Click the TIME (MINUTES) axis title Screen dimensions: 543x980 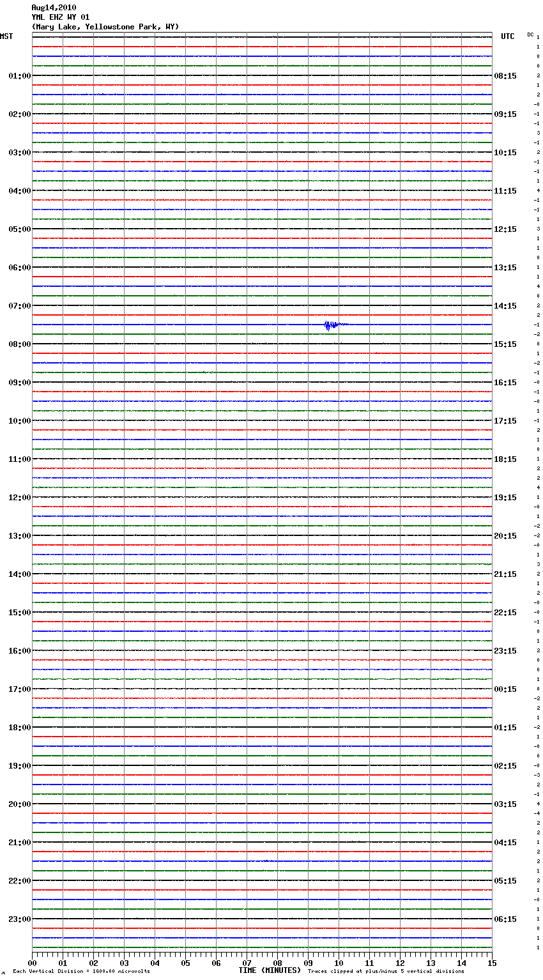270,970
